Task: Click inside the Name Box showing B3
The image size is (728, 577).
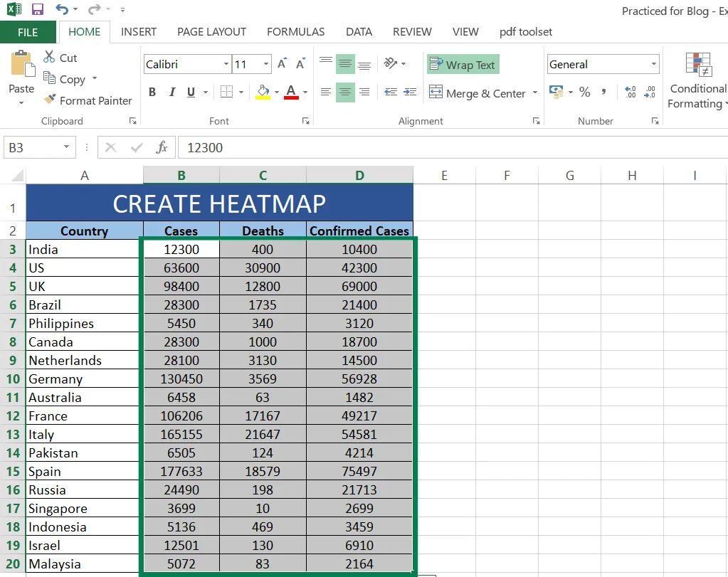Action: click(x=33, y=147)
